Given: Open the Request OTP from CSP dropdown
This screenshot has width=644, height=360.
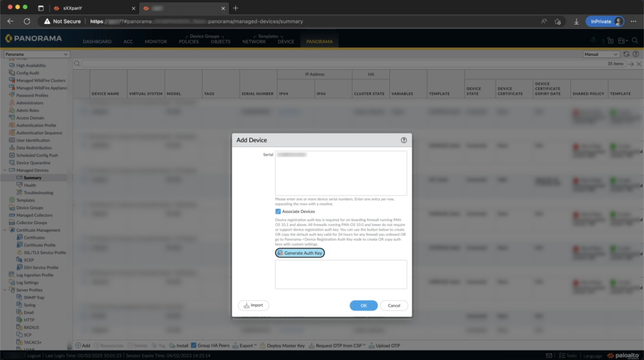Looking at the screenshot, I should pos(337,346).
